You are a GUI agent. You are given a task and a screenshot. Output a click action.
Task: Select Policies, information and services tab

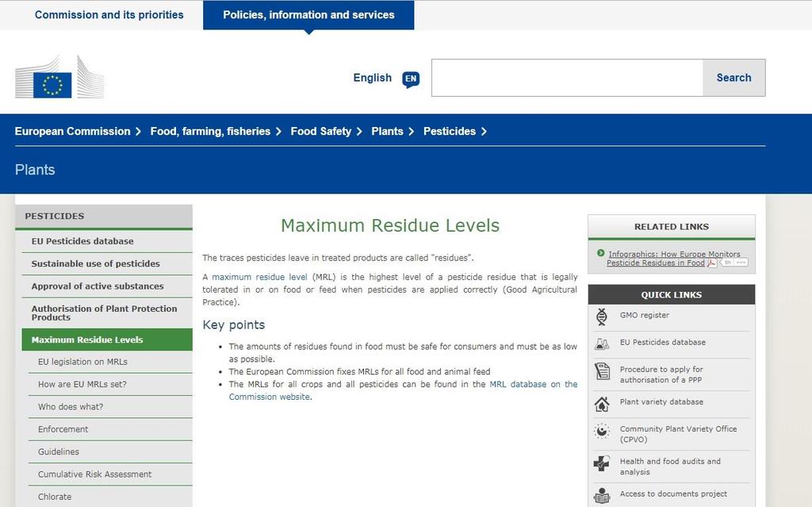click(308, 15)
